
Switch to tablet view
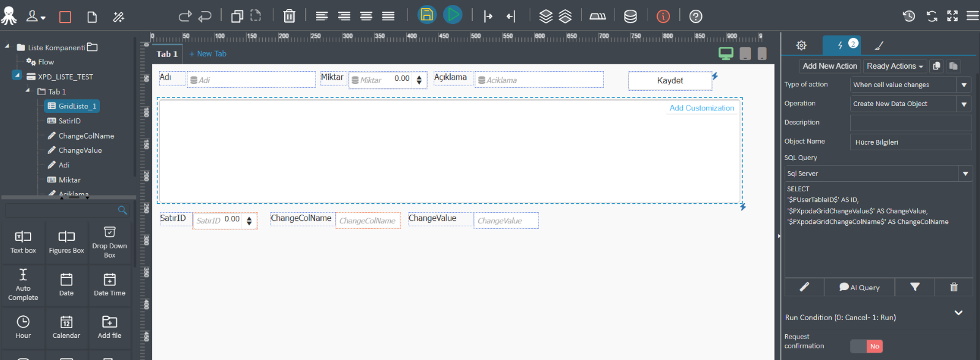(x=745, y=54)
